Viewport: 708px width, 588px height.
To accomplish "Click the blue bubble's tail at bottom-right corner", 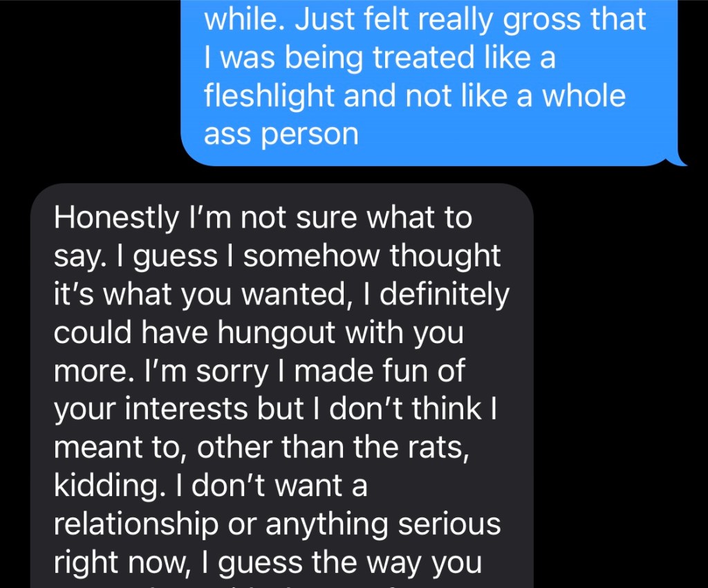I will coord(680,162).
